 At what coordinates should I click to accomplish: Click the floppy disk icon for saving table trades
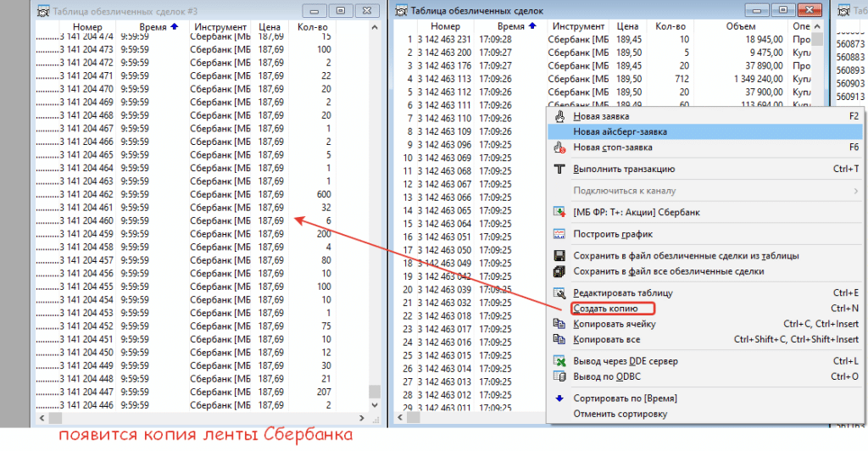(559, 256)
